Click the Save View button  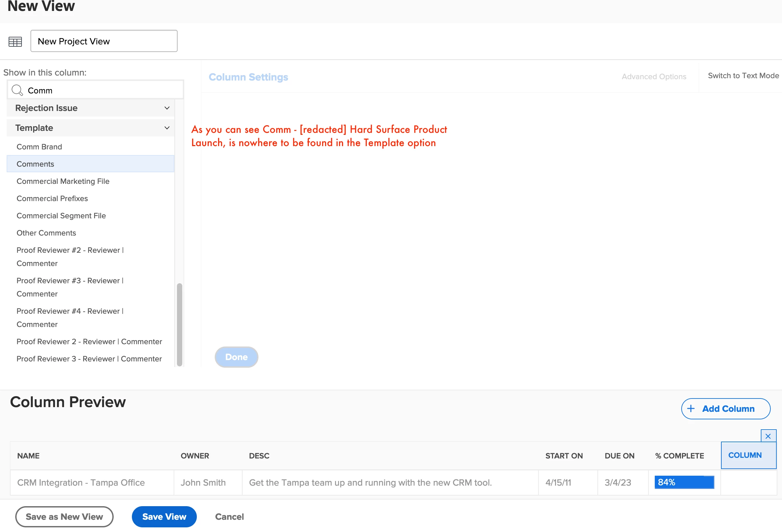164,516
